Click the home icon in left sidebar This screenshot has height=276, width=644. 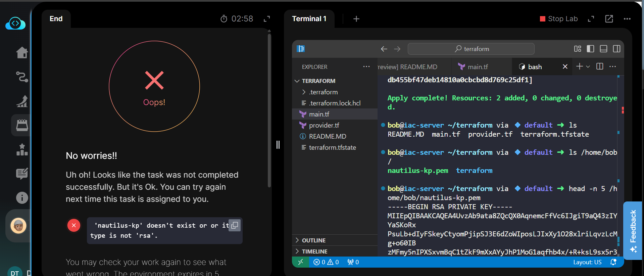point(22,53)
